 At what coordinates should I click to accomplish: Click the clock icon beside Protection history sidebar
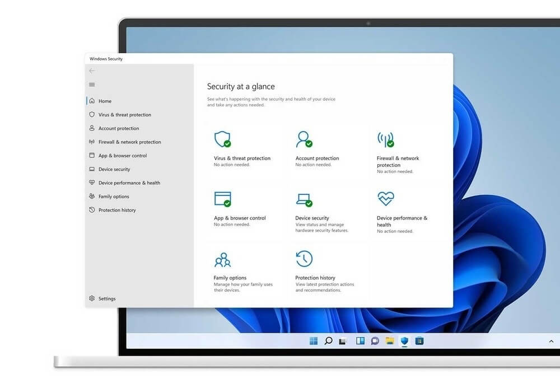click(92, 209)
